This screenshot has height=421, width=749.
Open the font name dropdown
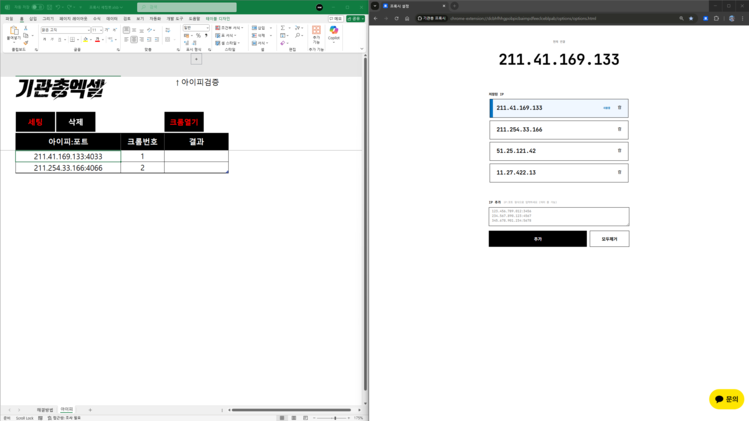pos(88,30)
